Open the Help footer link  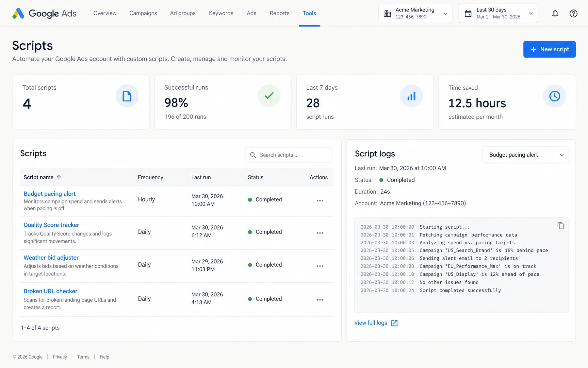pos(105,357)
